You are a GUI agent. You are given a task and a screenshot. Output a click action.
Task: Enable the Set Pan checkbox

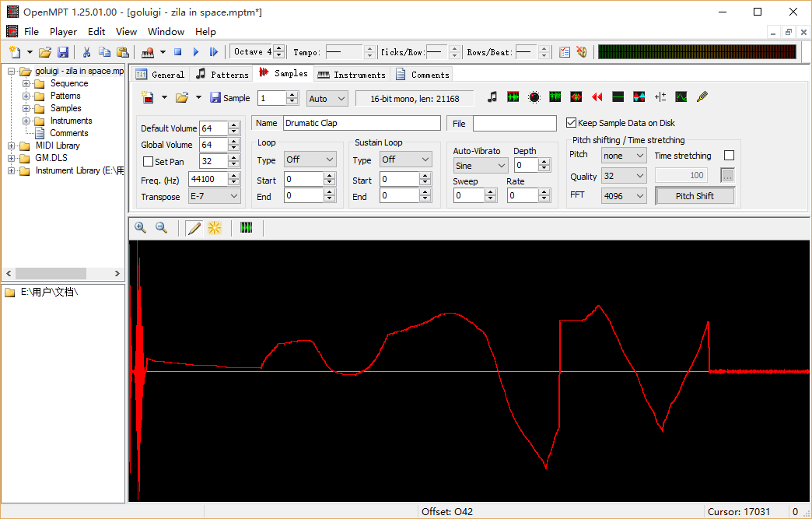149,162
